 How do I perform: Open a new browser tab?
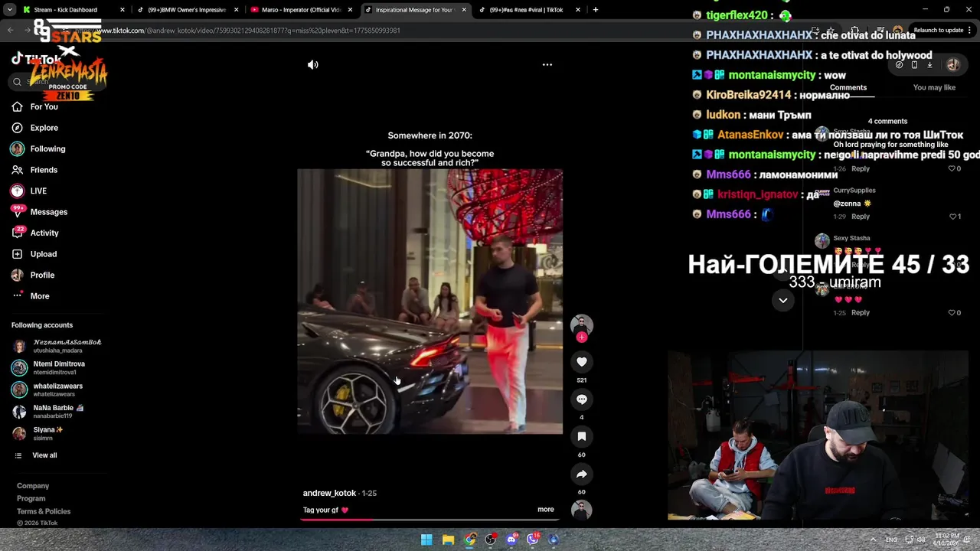point(596,10)
